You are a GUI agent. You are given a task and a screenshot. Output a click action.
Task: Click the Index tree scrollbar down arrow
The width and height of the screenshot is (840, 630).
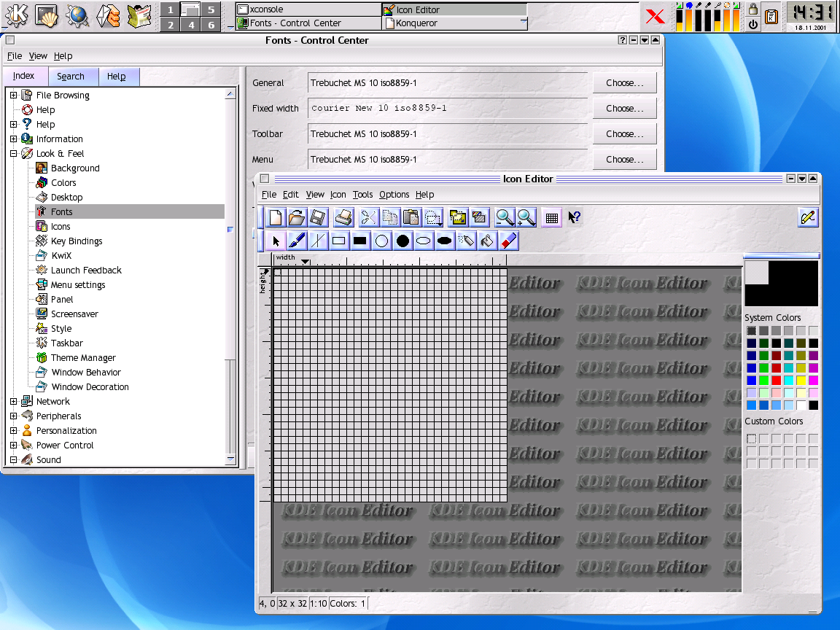point(231,459)
